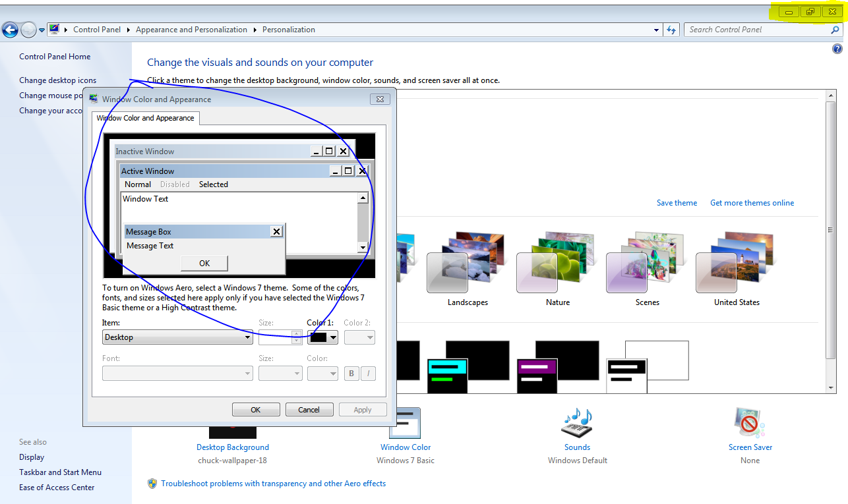Click the Screen Saver icon
The height and width of the screenshot is (504, 848).
pos(750,424)
